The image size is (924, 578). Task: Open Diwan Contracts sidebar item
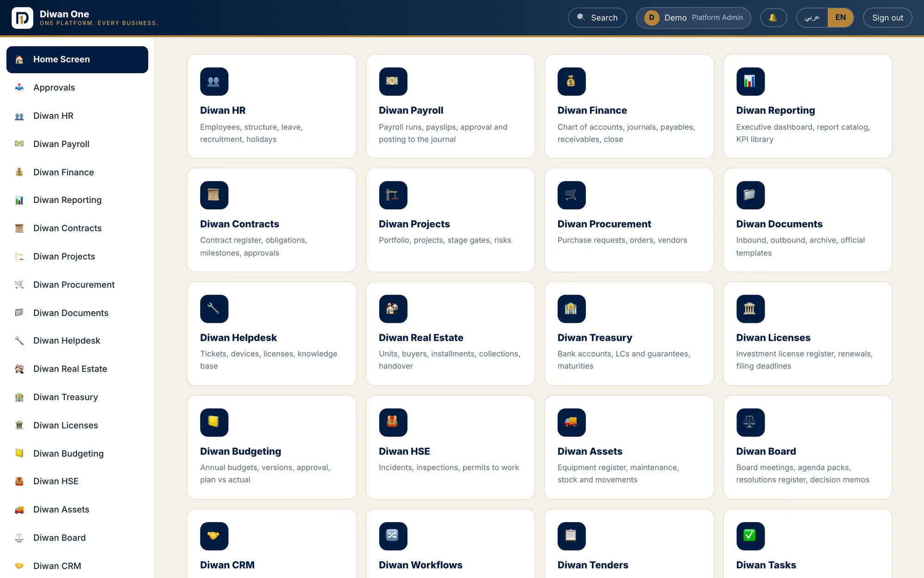77,228
